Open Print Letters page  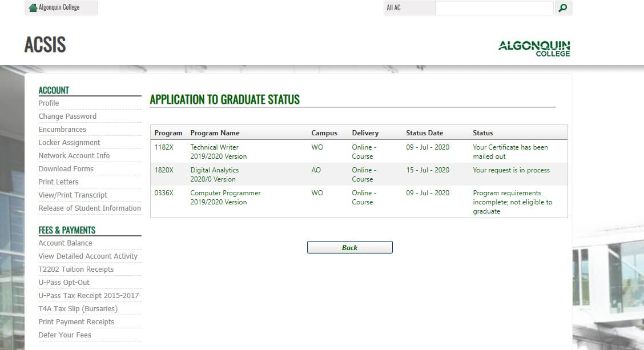pyautogui.click(x=58, y=182)
